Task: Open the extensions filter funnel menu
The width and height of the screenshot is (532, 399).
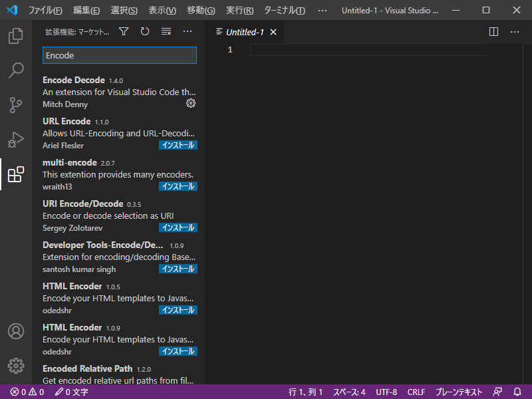Action: (124, 31)
